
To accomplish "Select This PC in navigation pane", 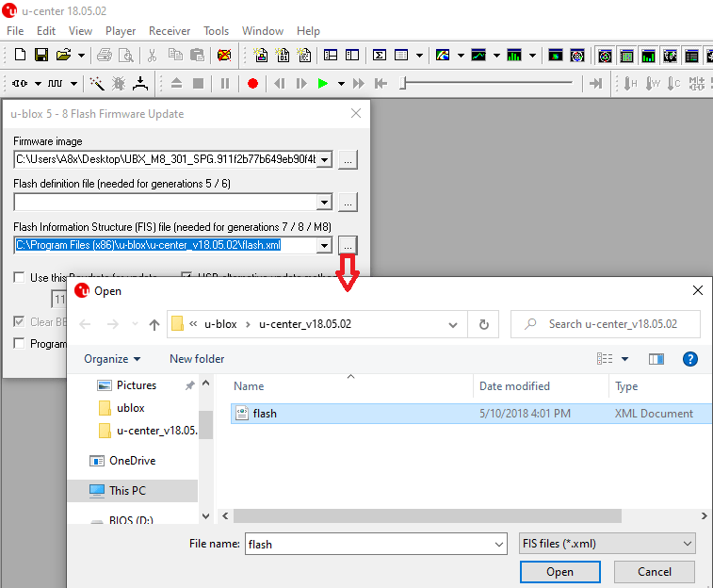I will 132,491.
